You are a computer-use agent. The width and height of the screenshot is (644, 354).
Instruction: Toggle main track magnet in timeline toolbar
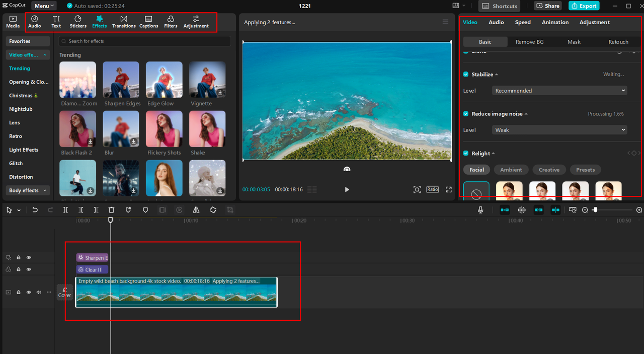pyautogui.click(x=505, y=210)
